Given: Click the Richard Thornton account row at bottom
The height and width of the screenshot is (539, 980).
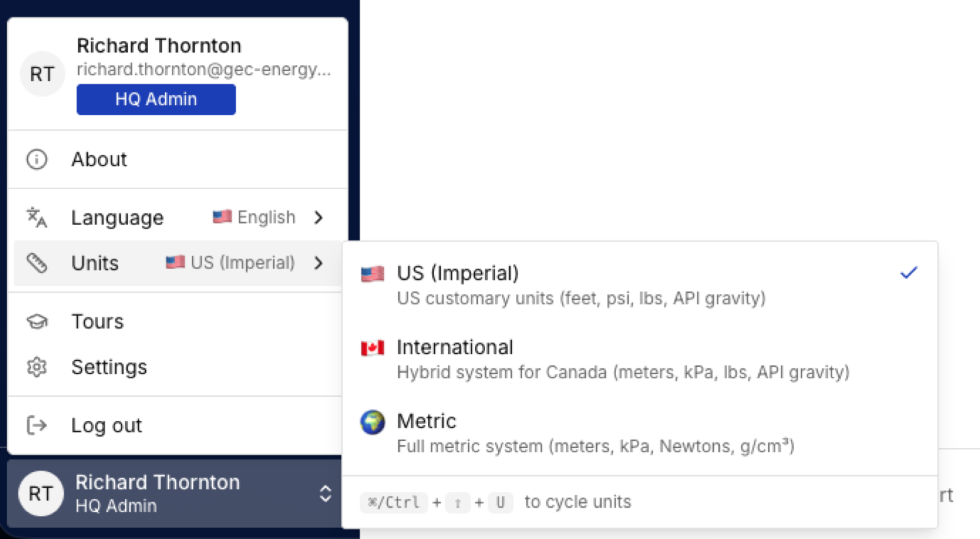Looking at the screenshot, I should click(x=157, y=493).
